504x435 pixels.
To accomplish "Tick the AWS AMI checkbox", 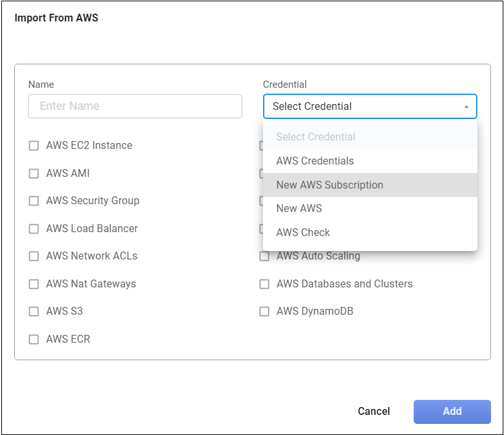I will pos(34,174).
